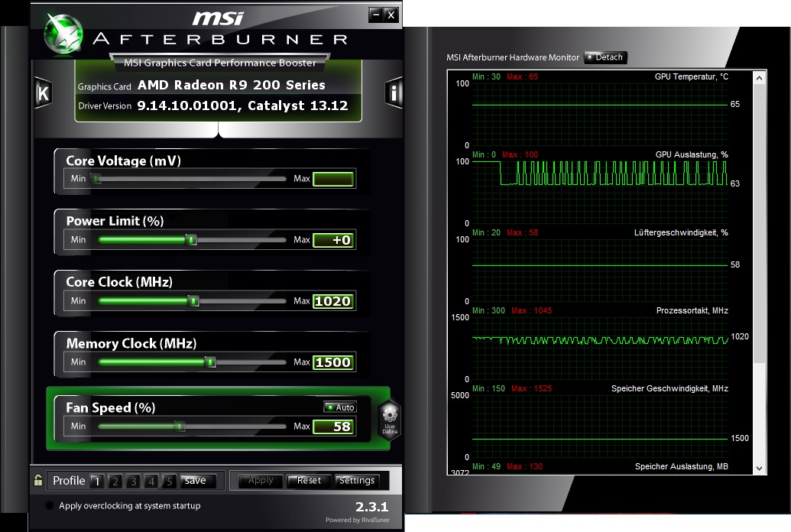The width and height of the screenshot is (791, 532).
Task: Click the profile save button
Action: tap(198, 481)
